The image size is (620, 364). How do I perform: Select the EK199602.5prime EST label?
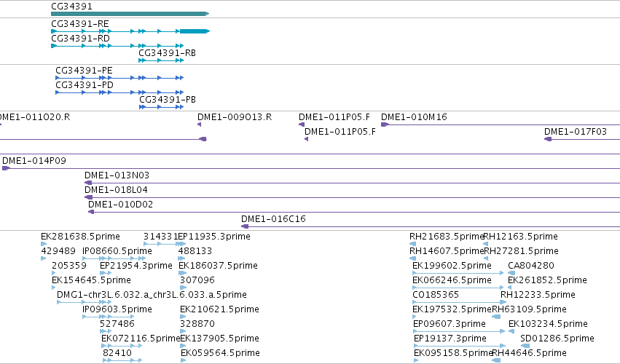click(452, 266)
